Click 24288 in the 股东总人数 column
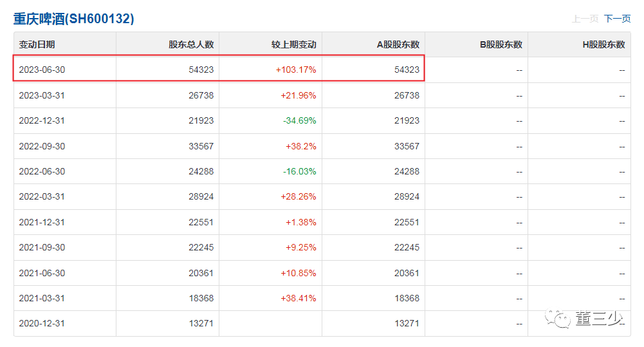The height and width of the screenshot is (347, 644). pos(201,171)
